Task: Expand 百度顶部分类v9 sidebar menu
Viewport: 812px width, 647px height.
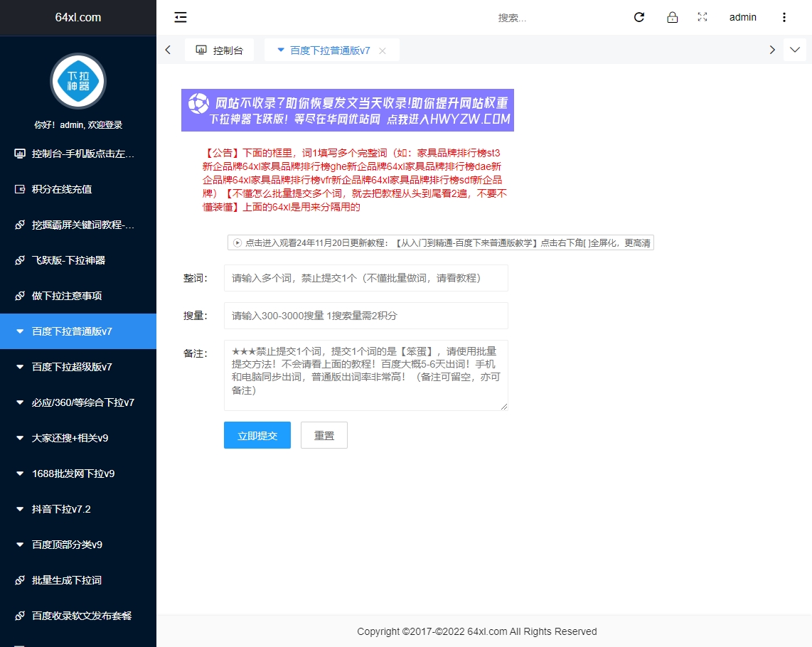Action: pyautogui.click(x=78, y=545)
